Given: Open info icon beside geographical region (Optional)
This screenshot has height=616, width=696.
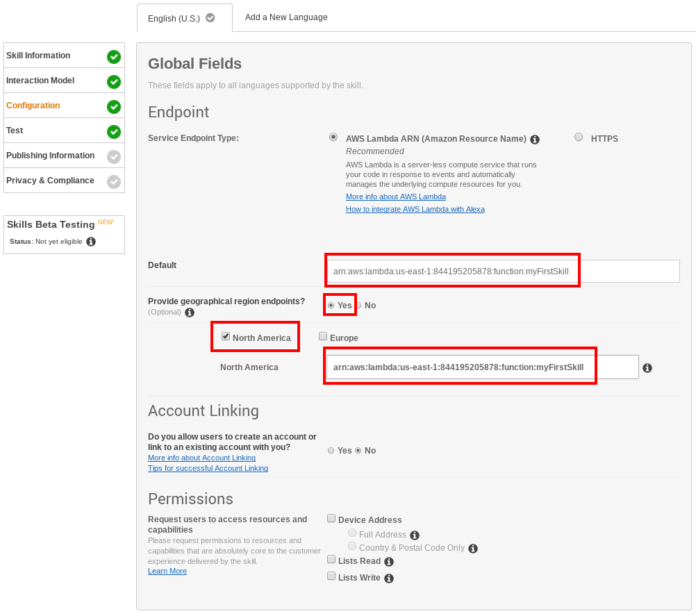Looking at the screenshot, I should tap(190, 313).
